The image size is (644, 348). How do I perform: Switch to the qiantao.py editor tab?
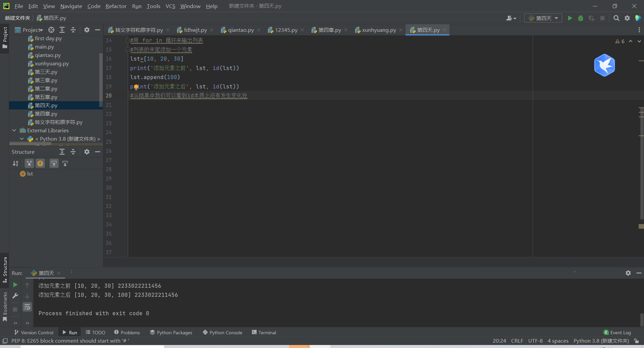(x=240, y=30)
